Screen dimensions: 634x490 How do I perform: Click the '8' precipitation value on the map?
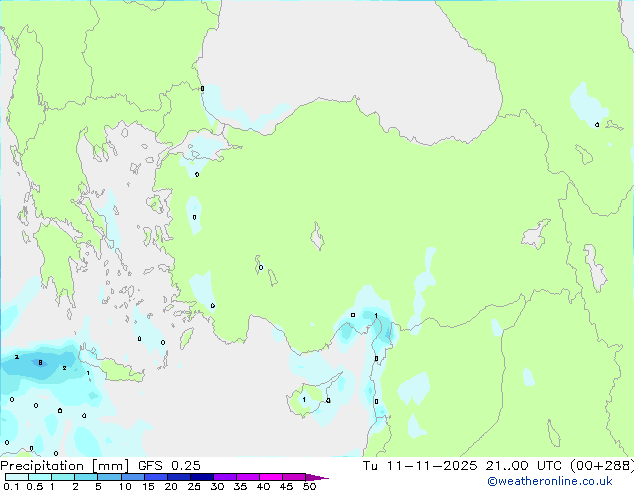(x=40, y=363)
